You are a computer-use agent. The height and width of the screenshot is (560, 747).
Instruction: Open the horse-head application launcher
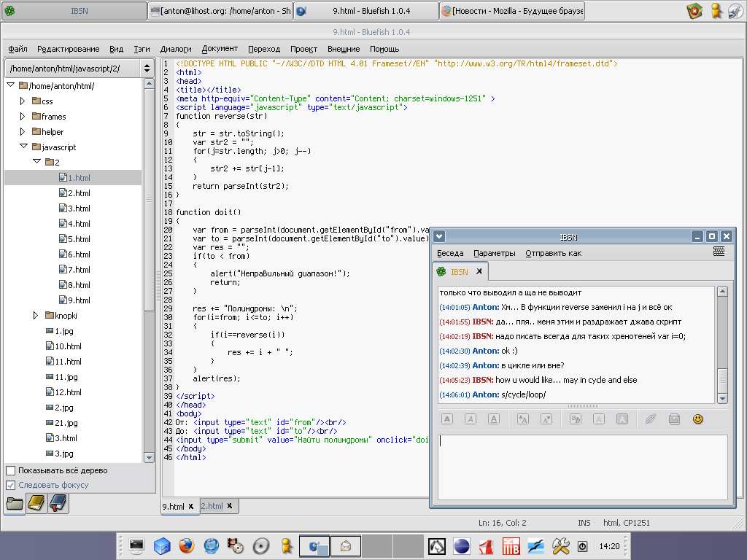(x=437, y=546)
